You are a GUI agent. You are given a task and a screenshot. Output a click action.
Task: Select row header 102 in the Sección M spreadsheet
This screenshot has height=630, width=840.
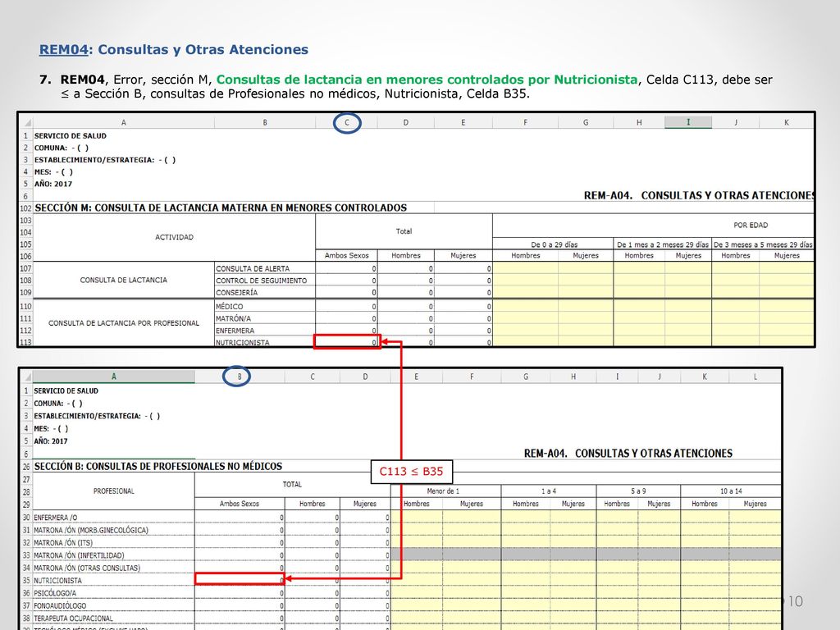(x=25, y=208)
